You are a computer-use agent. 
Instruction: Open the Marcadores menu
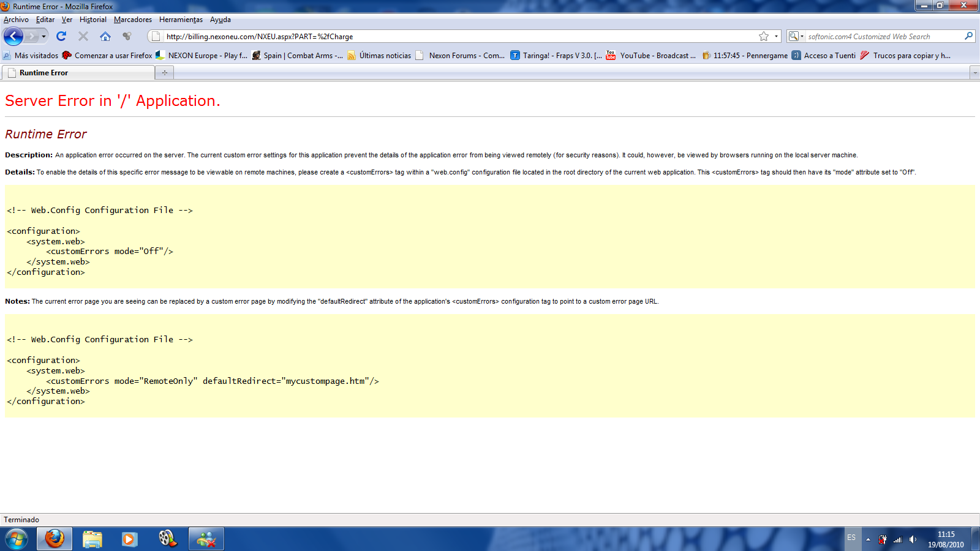132,20
